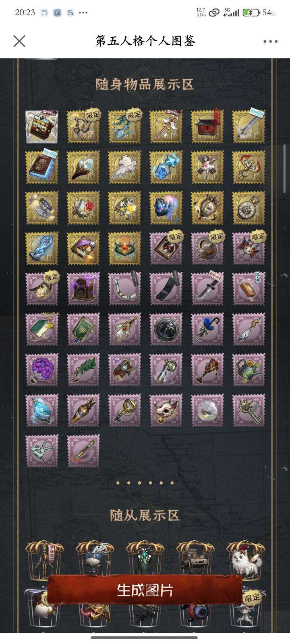The height and width of the screenshot is (644, 290).
Task: Select the red rose accessory stamp
Action: click(x=83, y=208)
